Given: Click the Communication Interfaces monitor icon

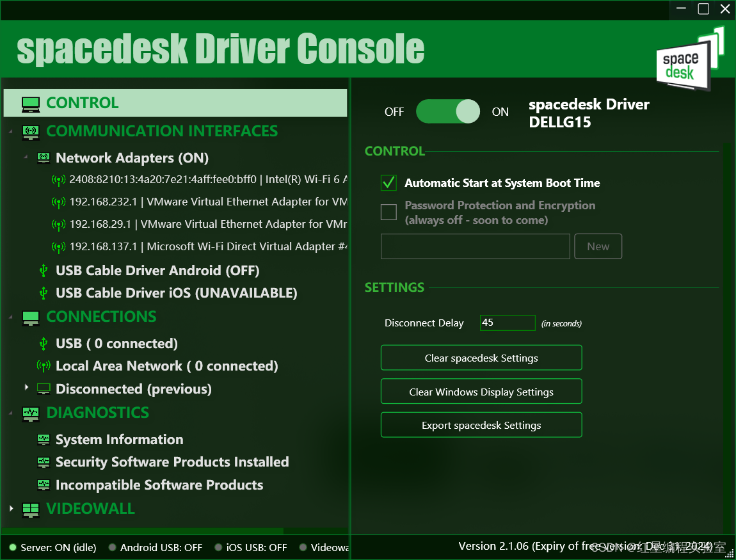Looking at the screenshot, I should pyautogui.click(x=31, y=132).
